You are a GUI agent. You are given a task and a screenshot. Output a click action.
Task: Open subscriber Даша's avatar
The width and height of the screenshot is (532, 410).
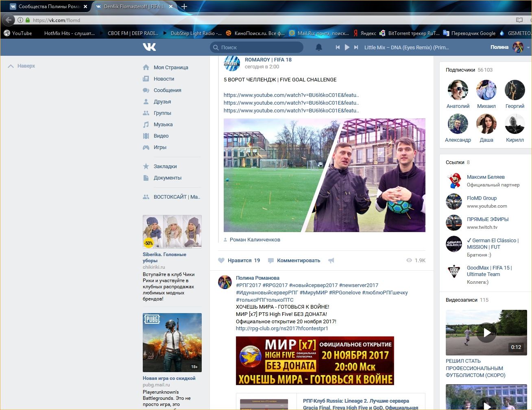486,124
